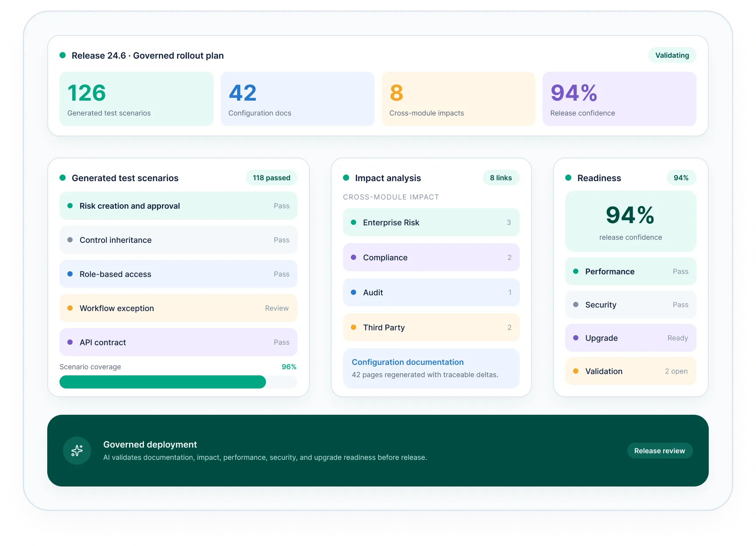Open the Release review button
This screenshot has height=546, width=756.
(x=660, y=451)
